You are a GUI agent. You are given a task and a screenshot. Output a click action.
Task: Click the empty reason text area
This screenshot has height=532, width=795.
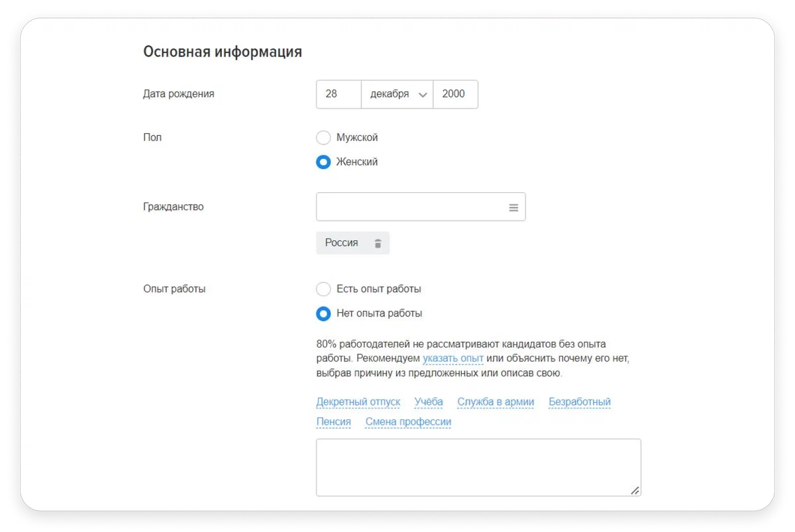(478, 467)
